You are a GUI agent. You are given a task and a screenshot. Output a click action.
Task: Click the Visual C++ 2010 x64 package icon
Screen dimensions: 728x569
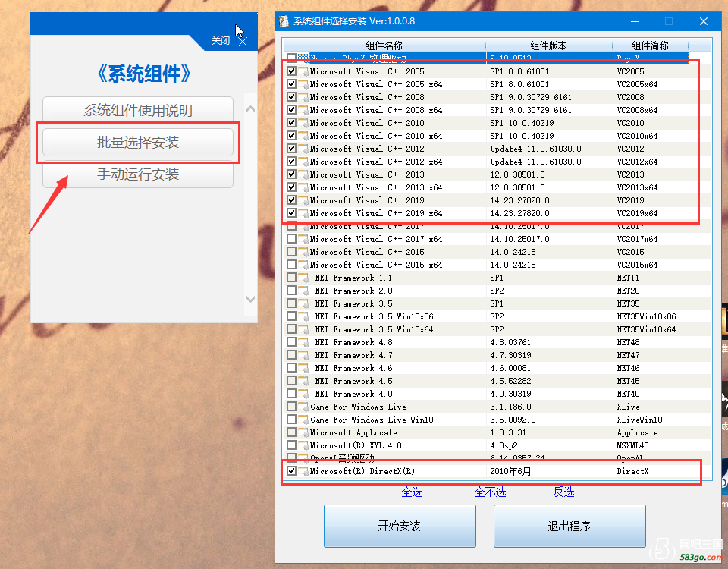click(x=303, y=136)
